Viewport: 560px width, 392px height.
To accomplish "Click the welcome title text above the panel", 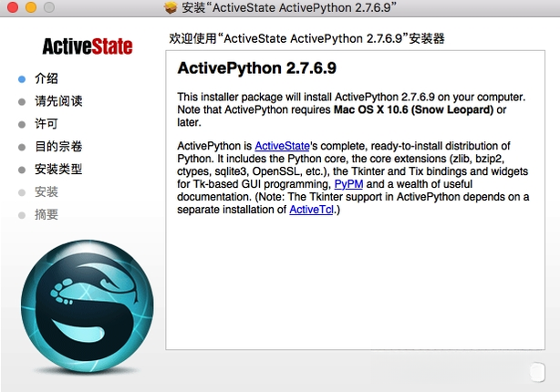I will tap(306, 38).
